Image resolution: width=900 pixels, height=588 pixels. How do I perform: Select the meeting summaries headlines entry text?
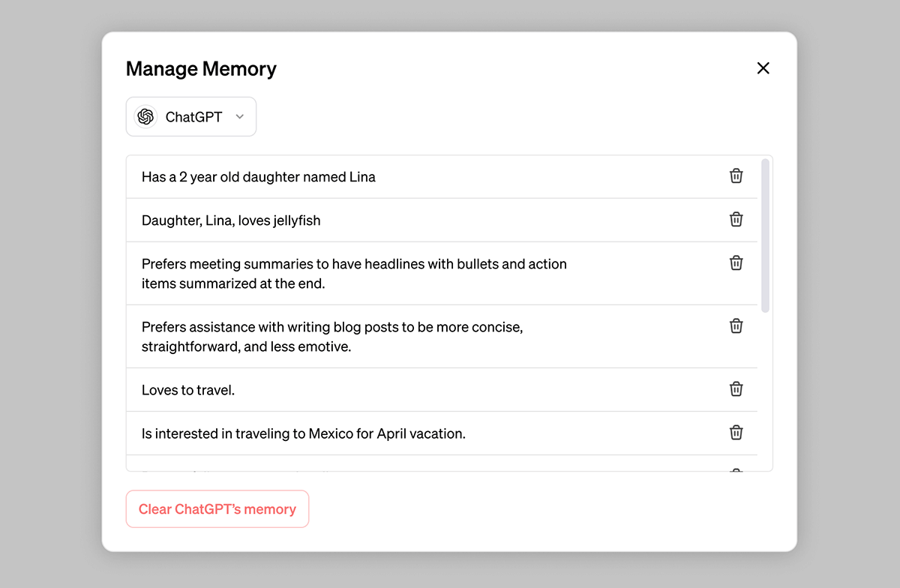click(x=354, y=274)
